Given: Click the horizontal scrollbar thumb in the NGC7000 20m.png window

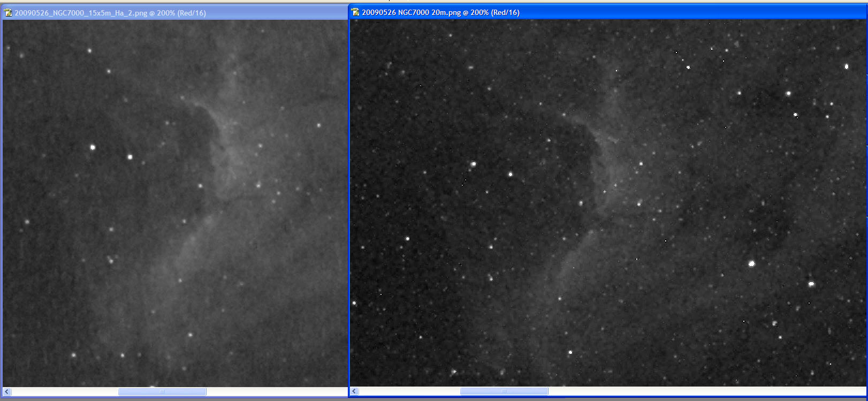Looking at the screenshot, I should (504, 391).
